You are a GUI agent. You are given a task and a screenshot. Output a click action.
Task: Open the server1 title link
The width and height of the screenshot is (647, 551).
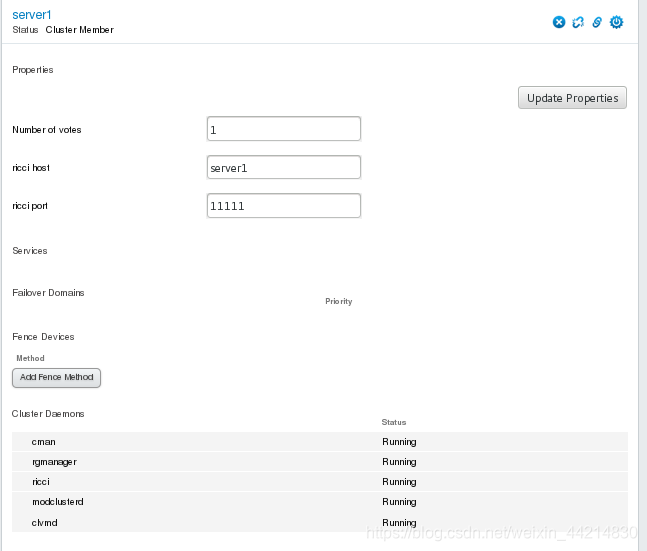(x=32, y=15)
